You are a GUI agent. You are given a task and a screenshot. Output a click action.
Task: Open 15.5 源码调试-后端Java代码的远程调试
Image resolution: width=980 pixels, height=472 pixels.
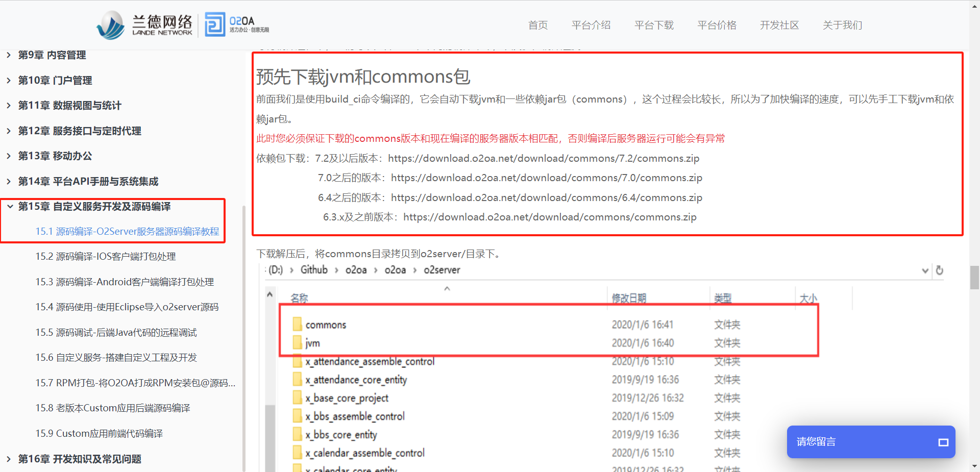[116, 333]
